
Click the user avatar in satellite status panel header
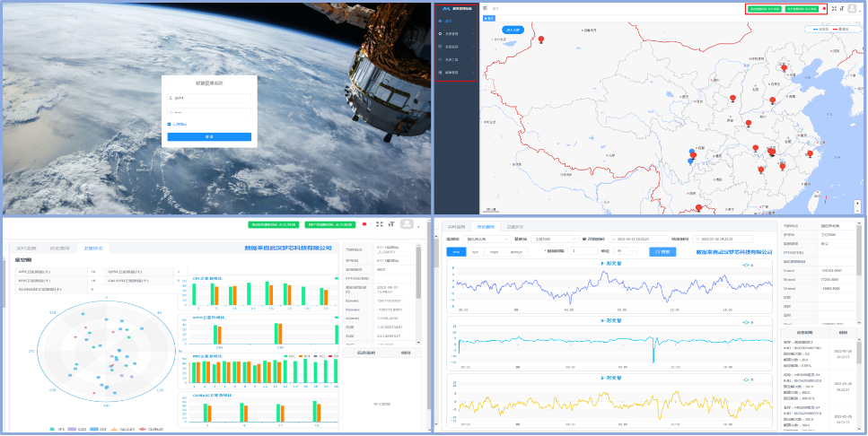[x=407, y=224]
